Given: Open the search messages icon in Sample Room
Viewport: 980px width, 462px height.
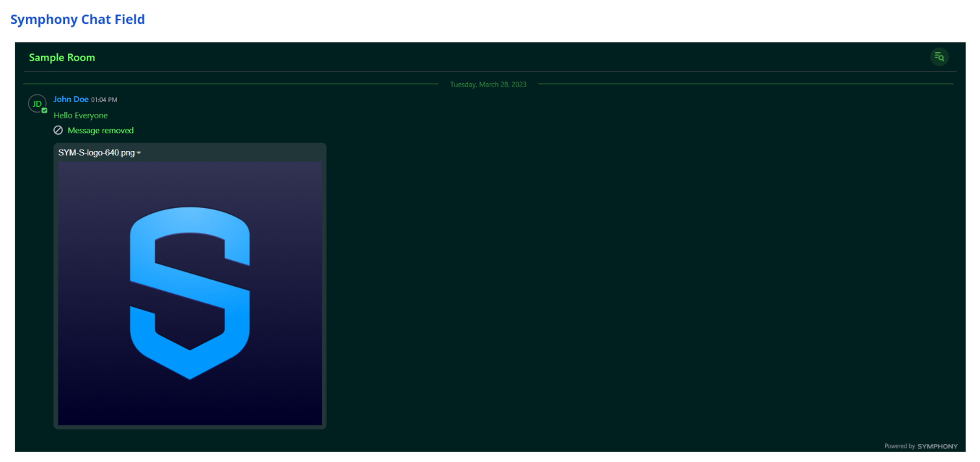Looking at the screenshot, I should coord(939,57).
